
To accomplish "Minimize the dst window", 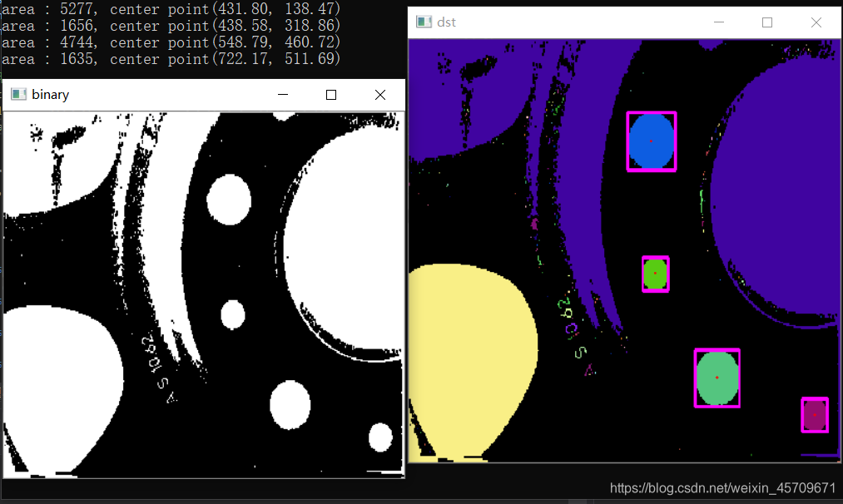I will 719,22.
